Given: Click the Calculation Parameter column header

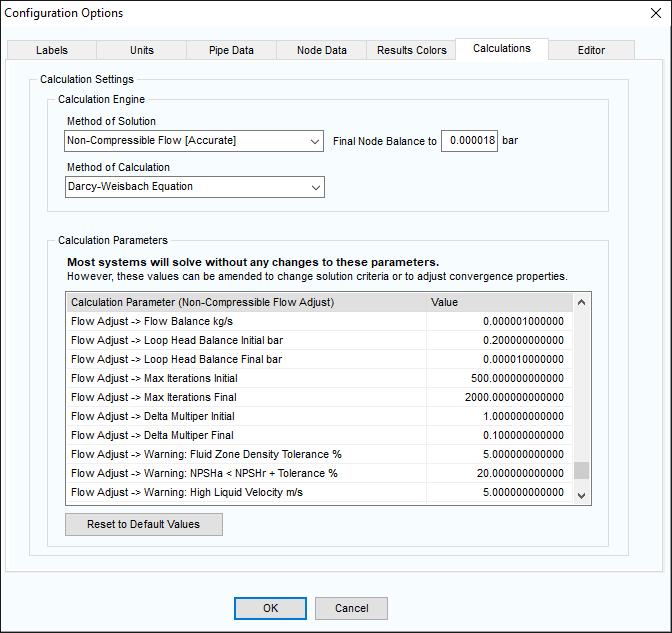Looking at the screenshot, I should pos(247,303).
